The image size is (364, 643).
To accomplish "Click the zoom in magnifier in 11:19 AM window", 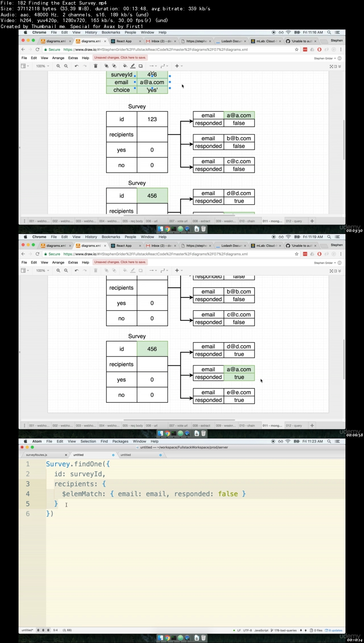I will [x=58, y=270].
